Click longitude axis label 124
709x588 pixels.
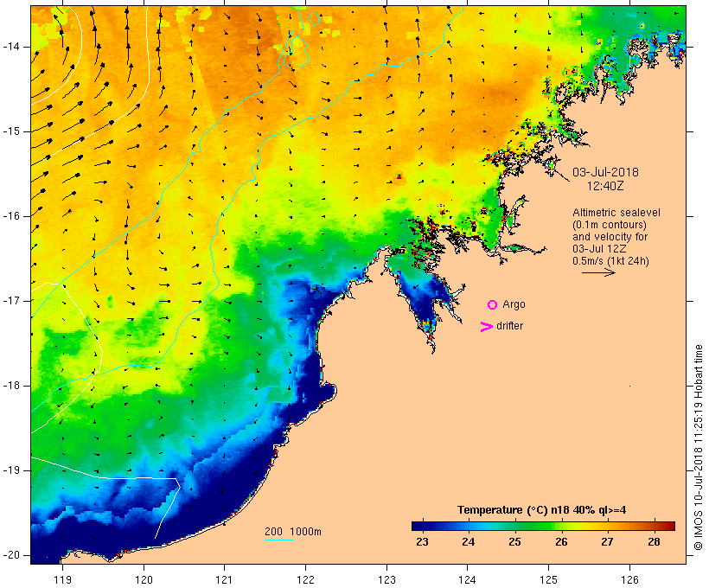click(468, 579)
